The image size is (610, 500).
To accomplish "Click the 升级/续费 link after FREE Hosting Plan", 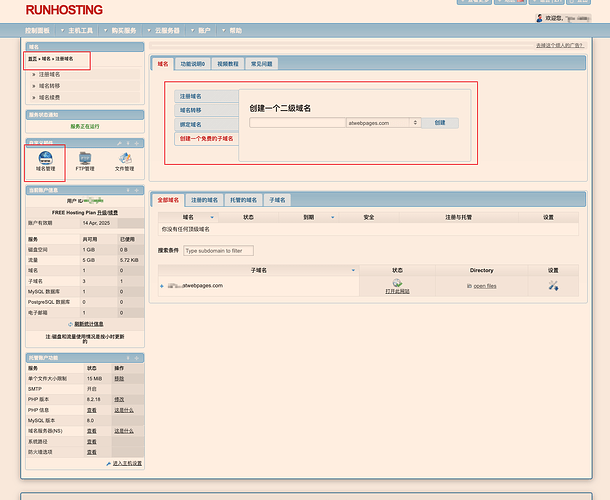I will click(x=107, y=213).
